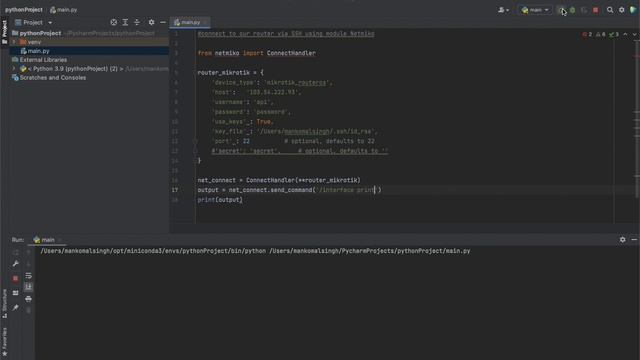Pin the Run tab with pin icon
640x360 pixels.
(16, 308)
